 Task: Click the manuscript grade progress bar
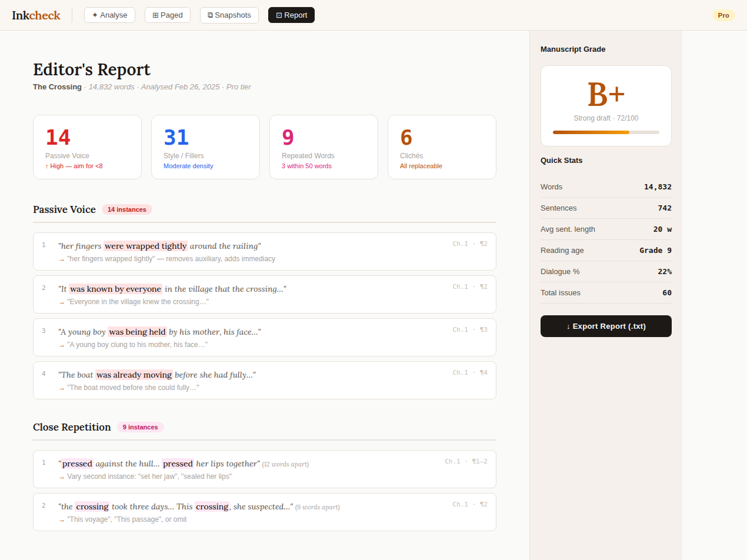pyautogui.click(x=606, y=132)
